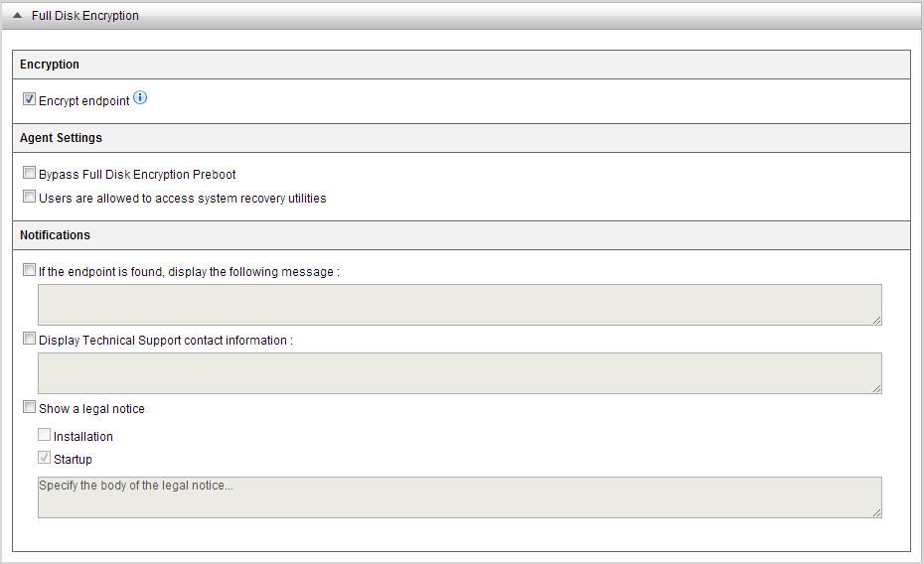Click resize grip of endpoint found message box

[876, 320]
